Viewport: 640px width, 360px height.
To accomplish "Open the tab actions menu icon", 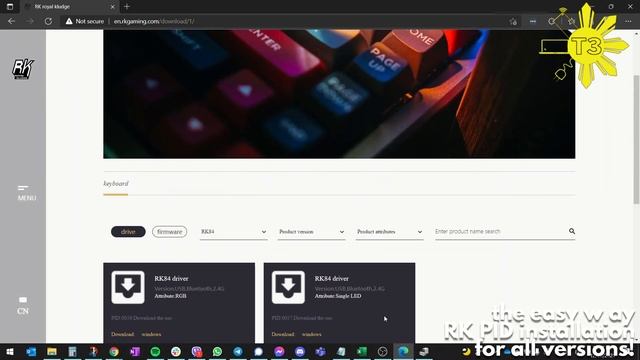I will 10,7.
